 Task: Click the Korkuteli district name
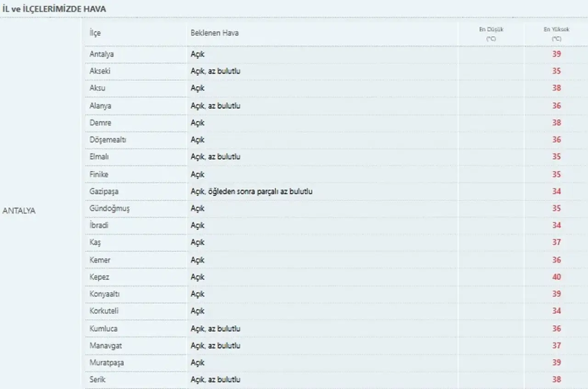tap(104, 311)
